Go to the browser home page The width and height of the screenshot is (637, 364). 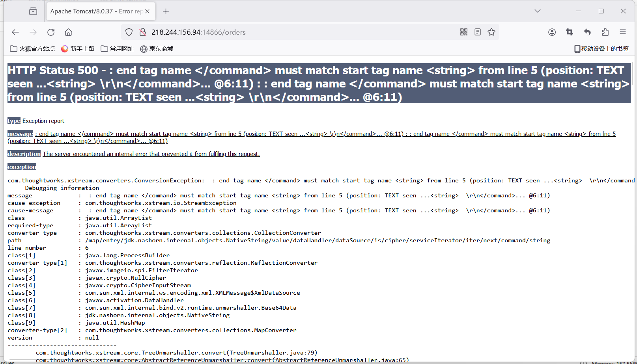point(68,32)
